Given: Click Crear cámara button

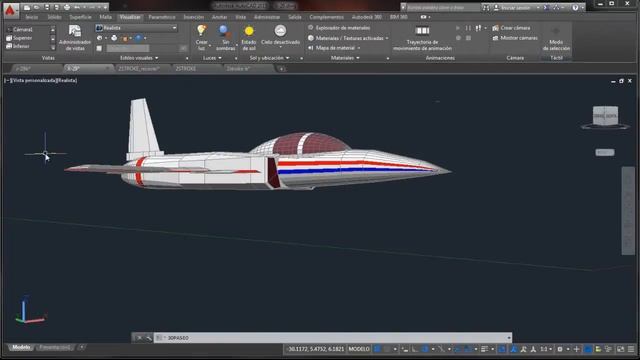Looking at the screenshot, I should coord(511,28).
